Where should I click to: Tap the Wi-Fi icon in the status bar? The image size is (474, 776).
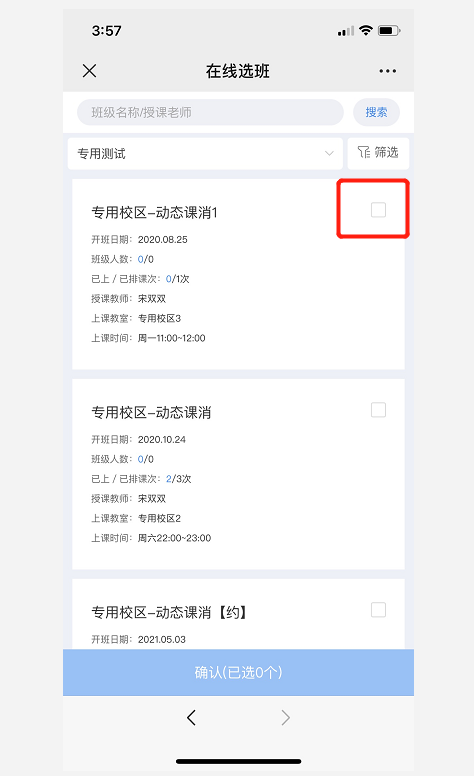(x=366, y=31)
